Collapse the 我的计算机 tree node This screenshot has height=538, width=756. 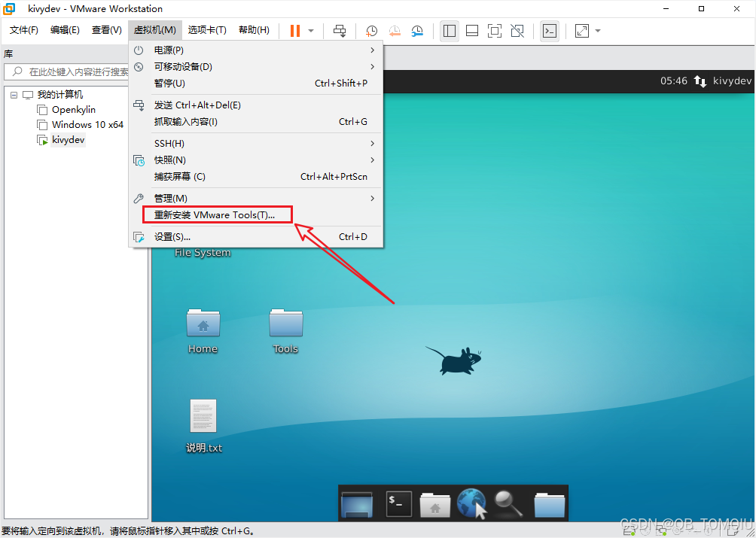pos(14,95)
